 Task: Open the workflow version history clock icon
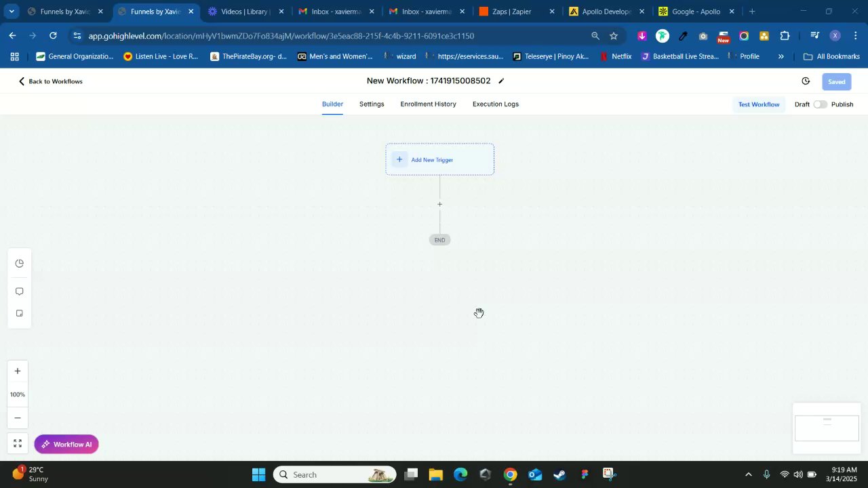point(806,81)
